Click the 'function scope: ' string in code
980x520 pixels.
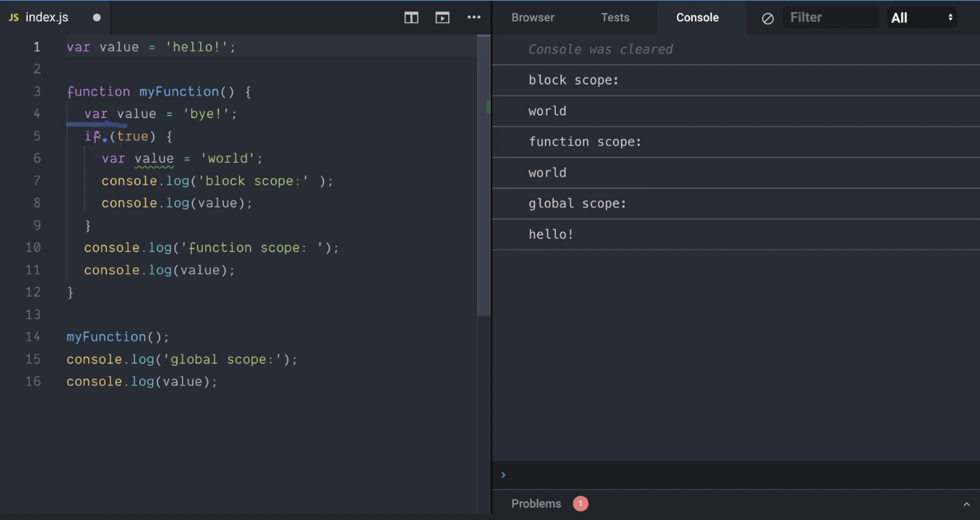[252, 248]
